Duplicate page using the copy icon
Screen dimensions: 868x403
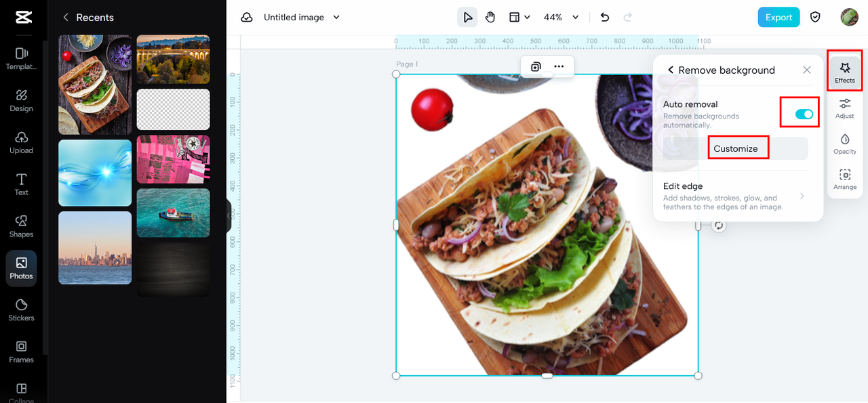(536, 66)
